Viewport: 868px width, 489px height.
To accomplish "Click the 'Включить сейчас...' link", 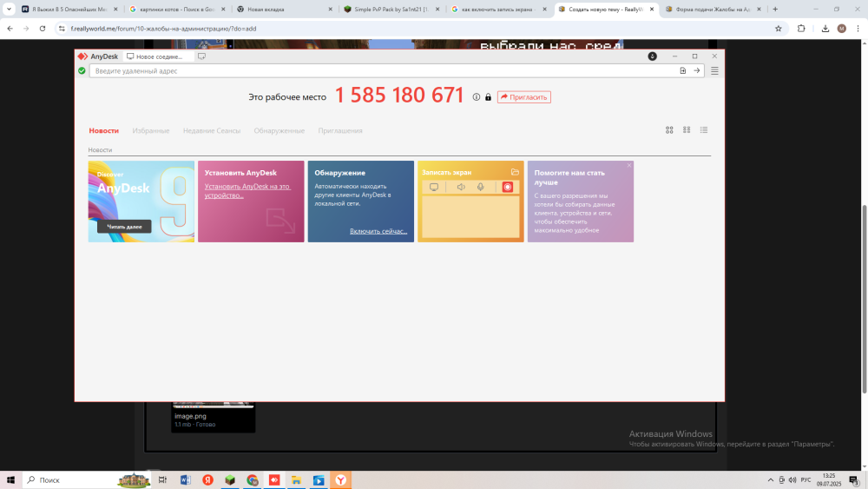I will click(378, 232).
